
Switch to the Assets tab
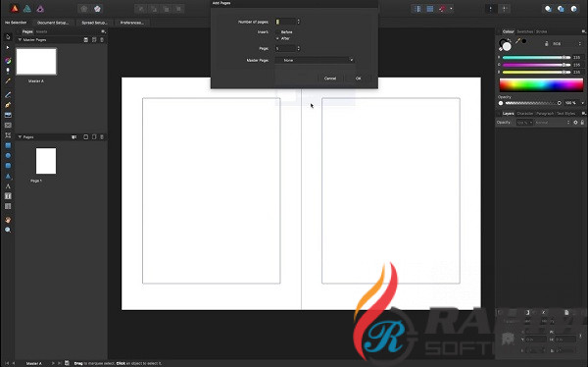click(41, 31)
